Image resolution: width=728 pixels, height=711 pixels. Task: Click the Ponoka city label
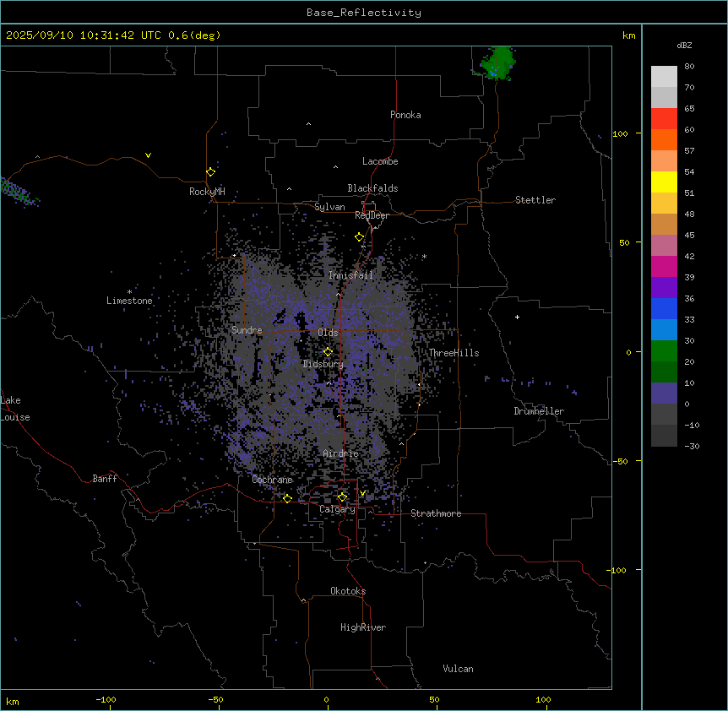tap(405, 115)
